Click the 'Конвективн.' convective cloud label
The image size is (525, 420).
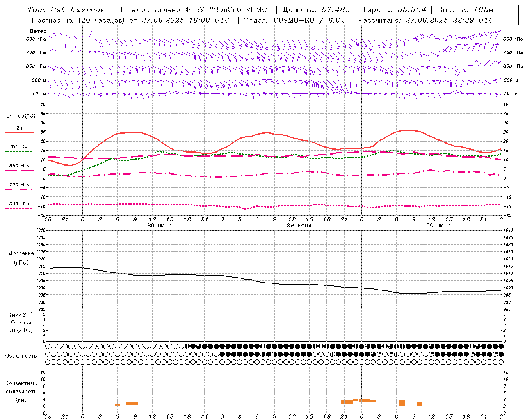click(x=21, y=383)
